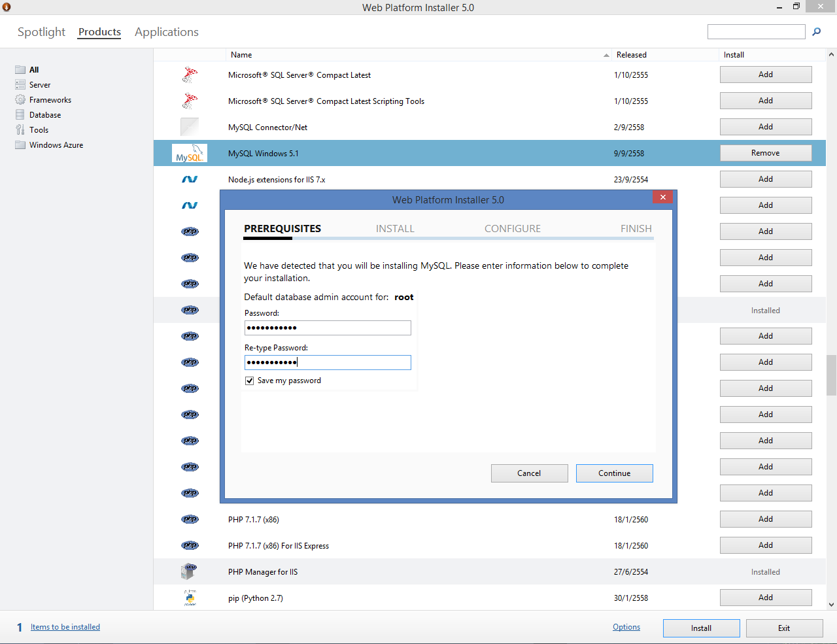Screen dimensions: 837x644
Task: Select the Tools category
Action: click(x=39, y=130)
